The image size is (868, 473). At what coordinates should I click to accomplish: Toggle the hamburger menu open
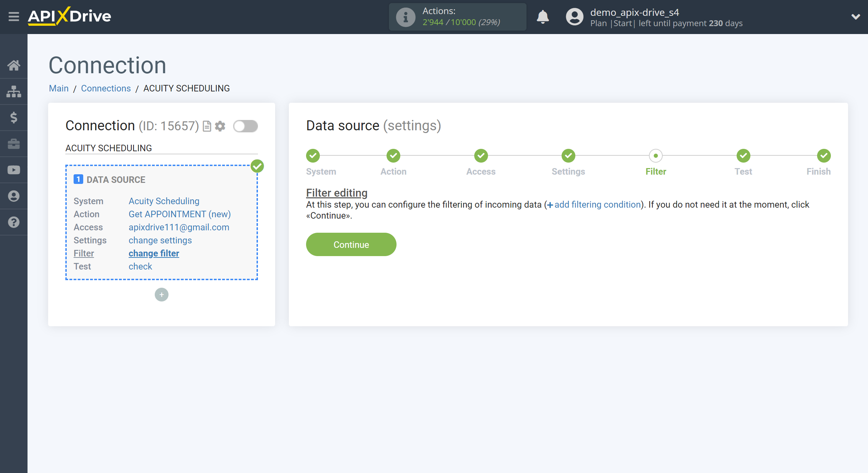coord(13,16)
